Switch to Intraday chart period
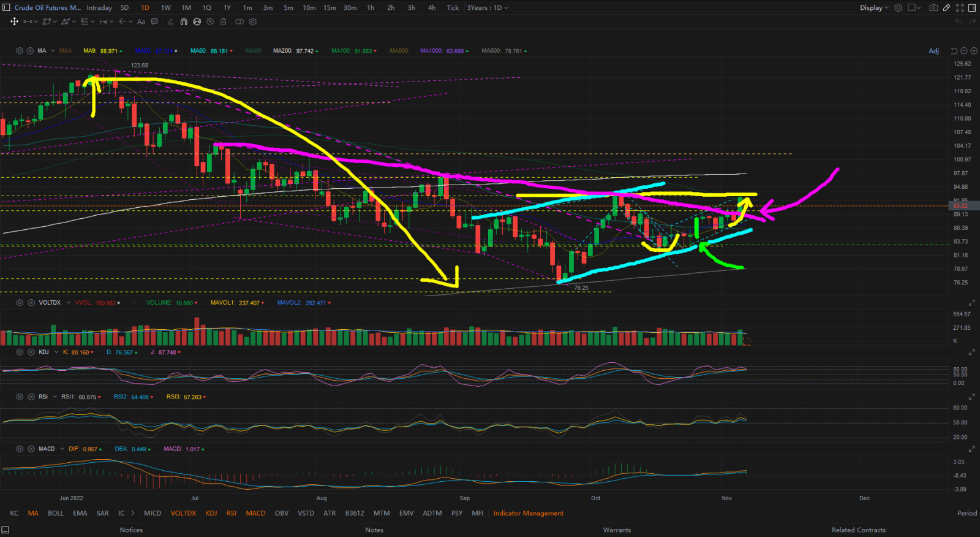Screen dimensions: 980x537 (99, 8)
